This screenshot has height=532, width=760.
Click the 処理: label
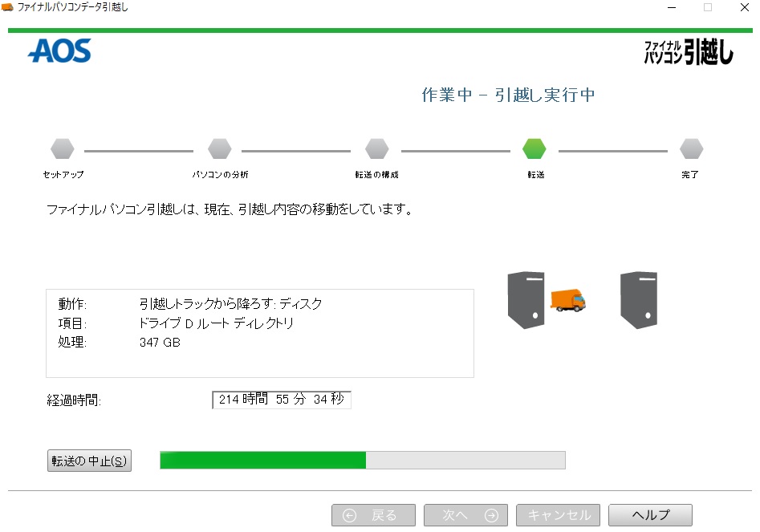tap(72, 342)
